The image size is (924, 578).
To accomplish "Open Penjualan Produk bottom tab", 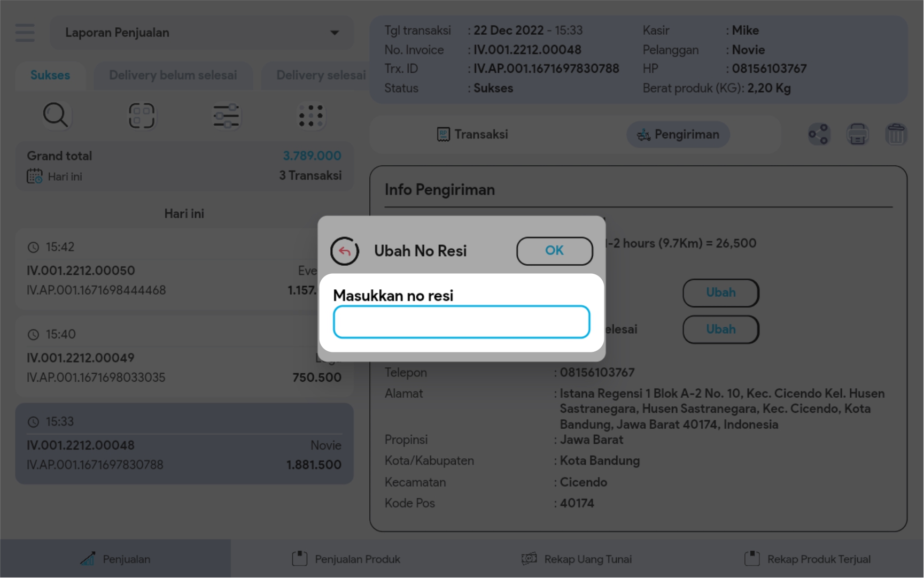I will [346, 559].
